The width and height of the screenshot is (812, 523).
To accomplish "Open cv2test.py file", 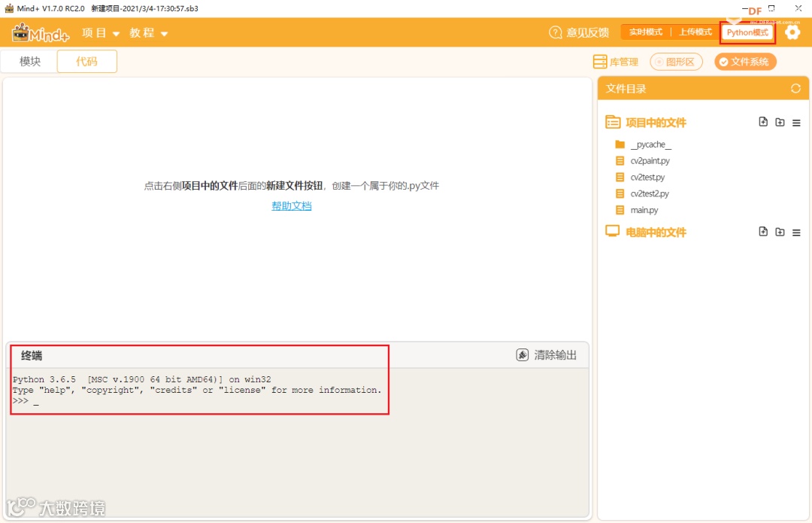I will coord(647,178).
